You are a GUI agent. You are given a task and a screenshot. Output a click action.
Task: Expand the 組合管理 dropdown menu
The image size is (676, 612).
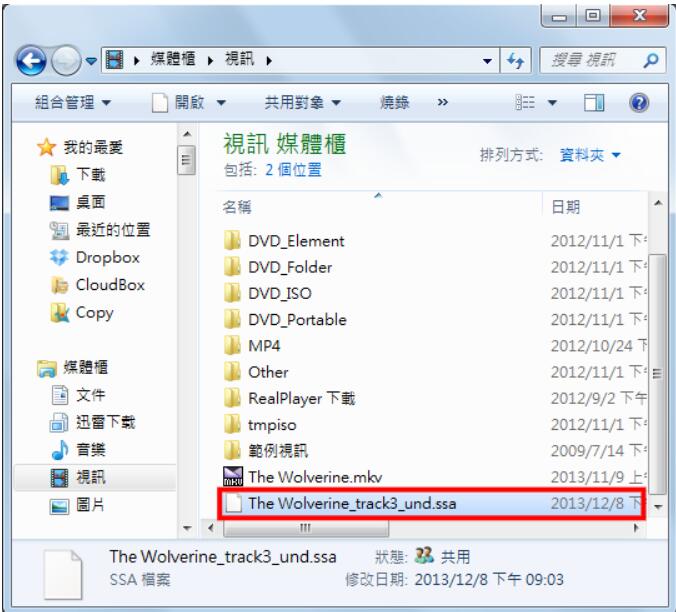coord(73,103)
